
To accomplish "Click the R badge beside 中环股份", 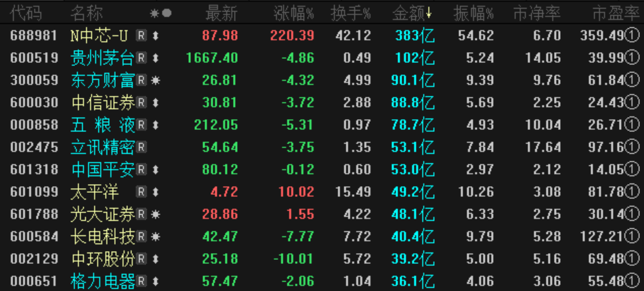I will 142,259.
